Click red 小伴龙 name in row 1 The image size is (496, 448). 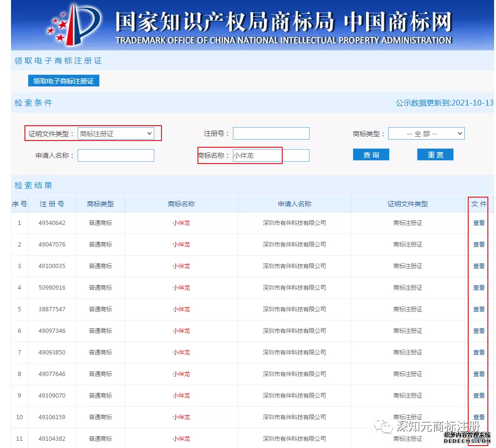[181, 223]
